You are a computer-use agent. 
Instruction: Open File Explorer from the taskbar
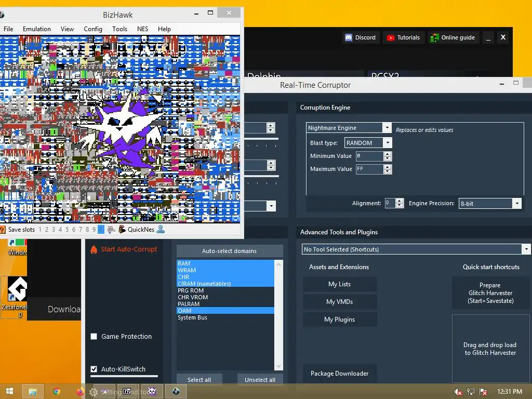33,392
